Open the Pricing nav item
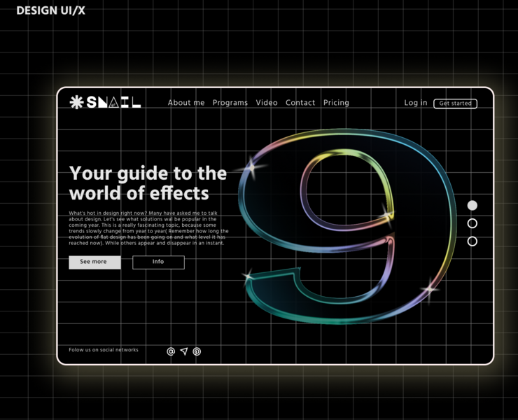 tap(336, 103)
